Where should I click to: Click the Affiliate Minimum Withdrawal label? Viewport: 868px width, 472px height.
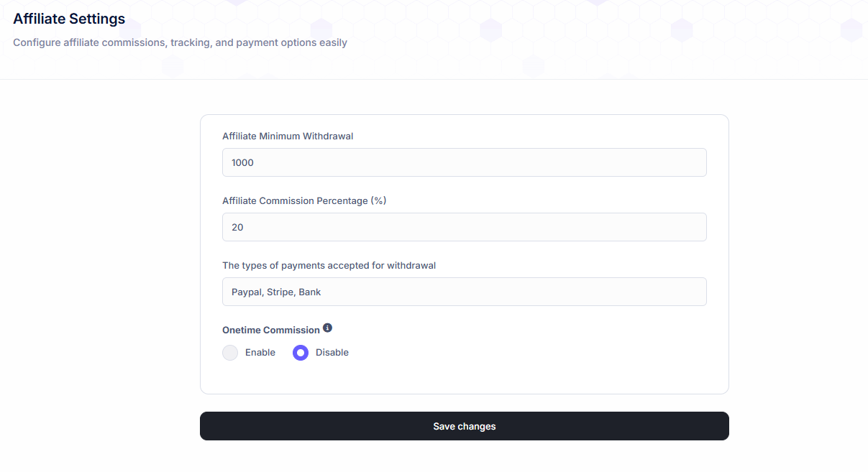(288, 136)
